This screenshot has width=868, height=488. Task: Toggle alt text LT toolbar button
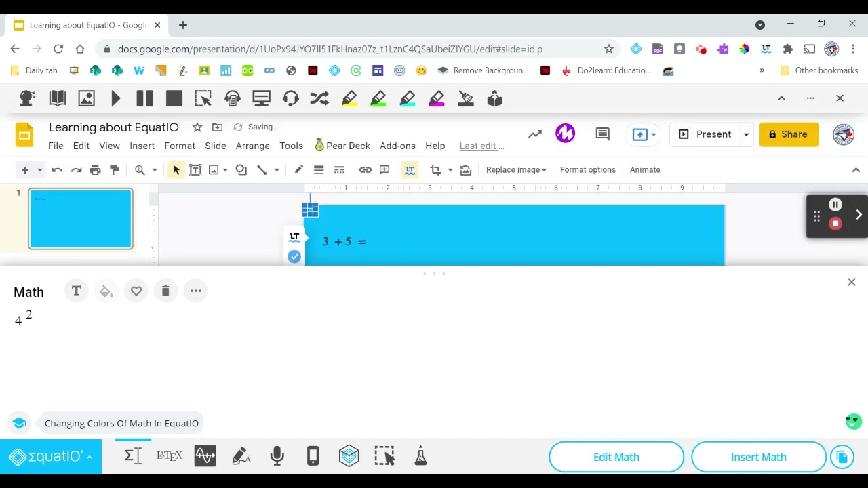click(x=410, y=170)
